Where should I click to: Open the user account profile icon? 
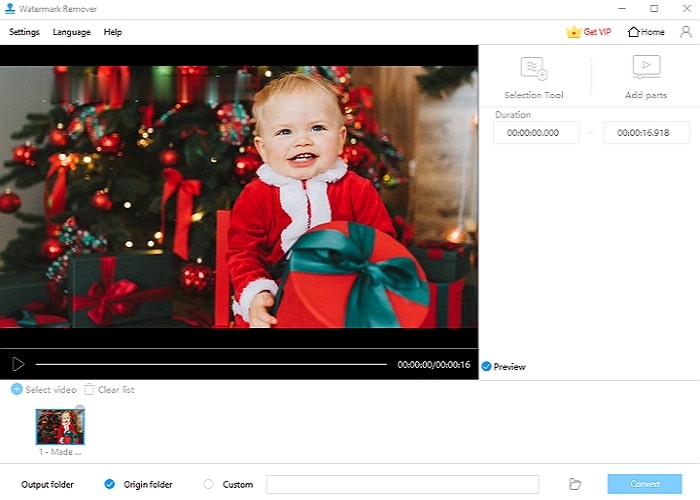(x=686, y=32)
